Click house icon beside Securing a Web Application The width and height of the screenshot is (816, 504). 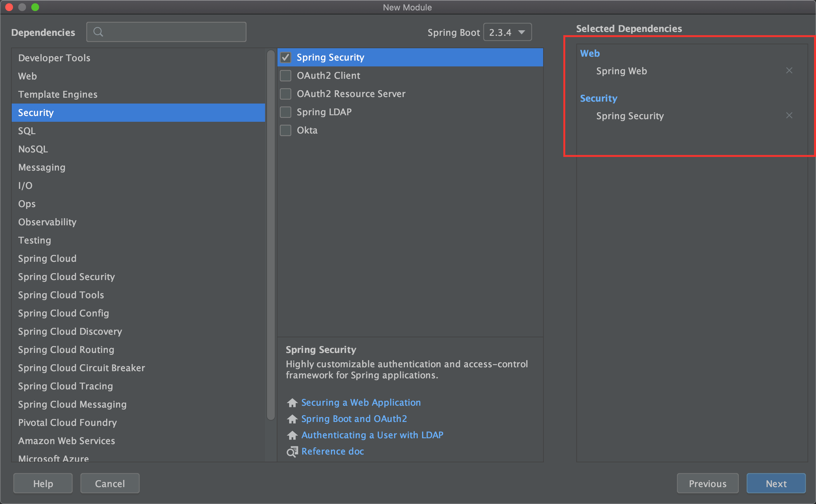click(x=292, y=403)
